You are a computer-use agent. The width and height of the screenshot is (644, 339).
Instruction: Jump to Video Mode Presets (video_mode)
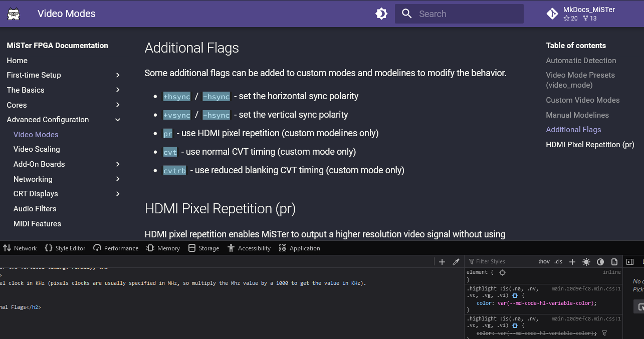coord(580,80)
